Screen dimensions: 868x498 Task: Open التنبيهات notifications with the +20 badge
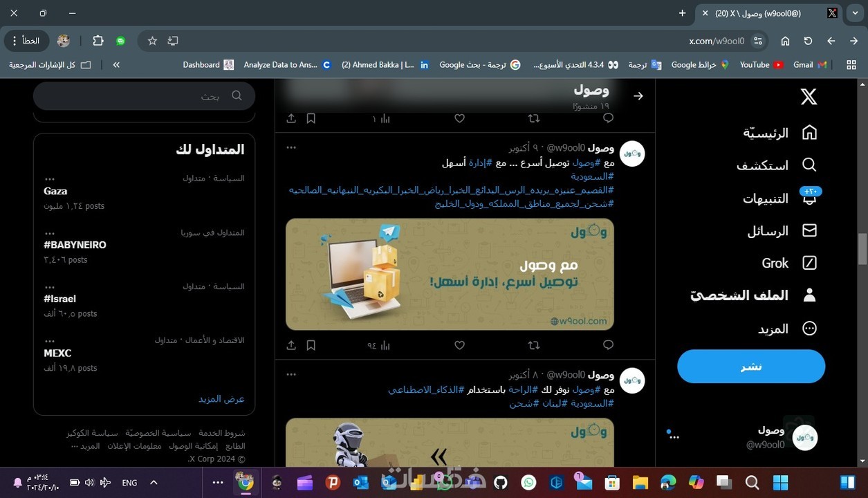click(780, 198)
